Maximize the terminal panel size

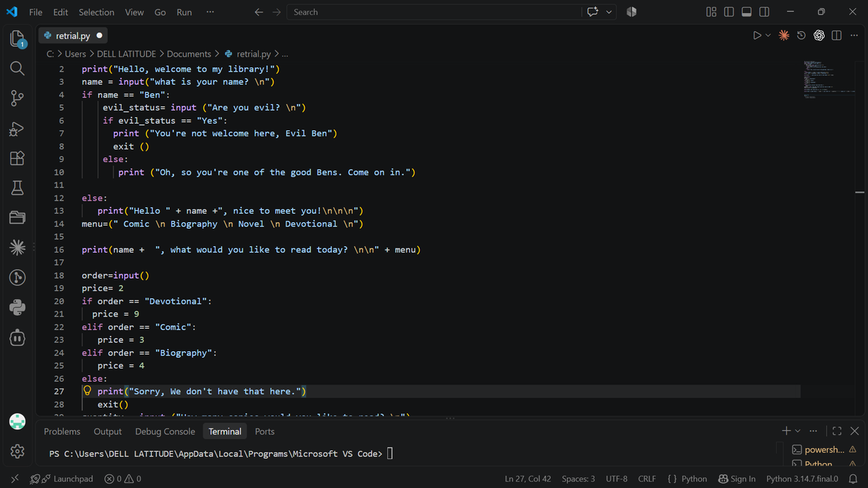pos(838,432)
